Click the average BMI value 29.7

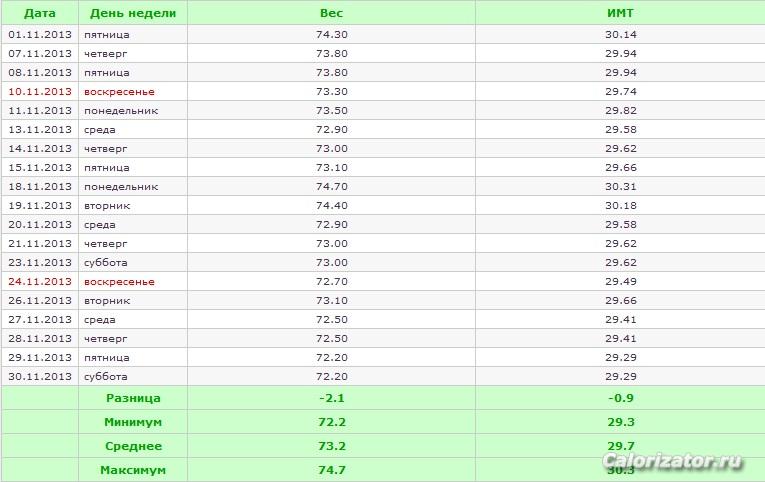tap(621, 446)
